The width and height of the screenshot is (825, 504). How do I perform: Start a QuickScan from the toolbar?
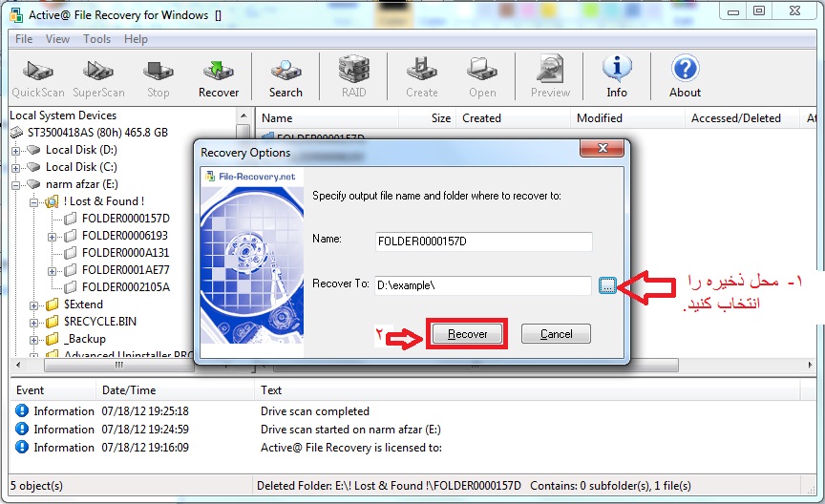pos(38,78)
